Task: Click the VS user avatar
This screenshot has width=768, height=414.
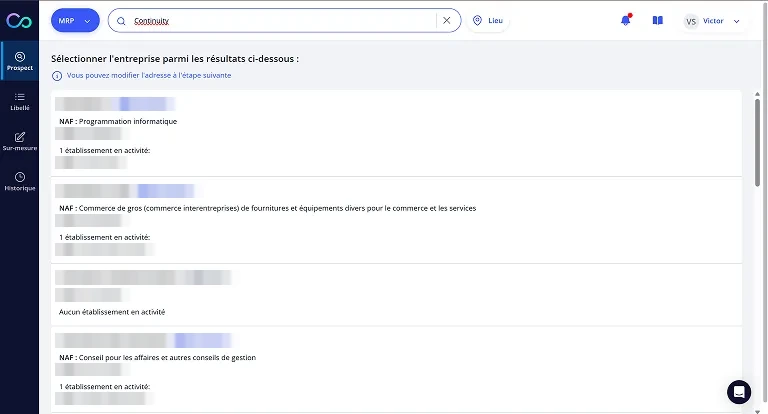Action: pyautogui.click(x=691, y=21)
